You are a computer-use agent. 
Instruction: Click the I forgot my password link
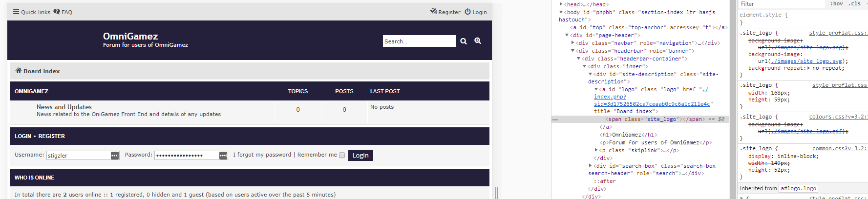pos(262,155)
